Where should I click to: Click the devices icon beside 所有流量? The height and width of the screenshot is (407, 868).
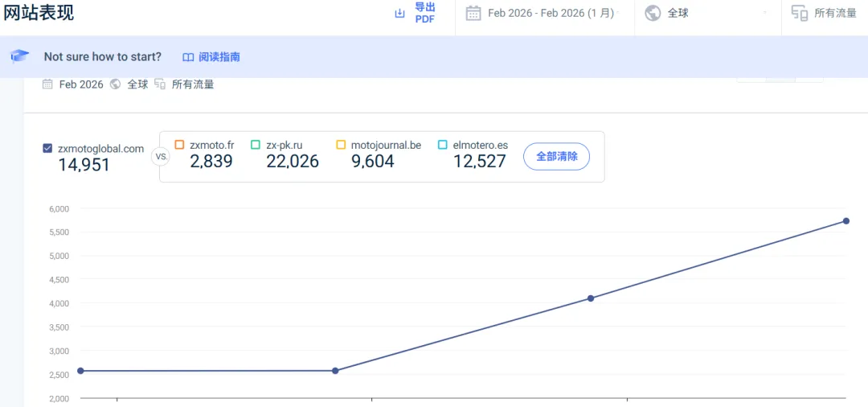[799, 13]
